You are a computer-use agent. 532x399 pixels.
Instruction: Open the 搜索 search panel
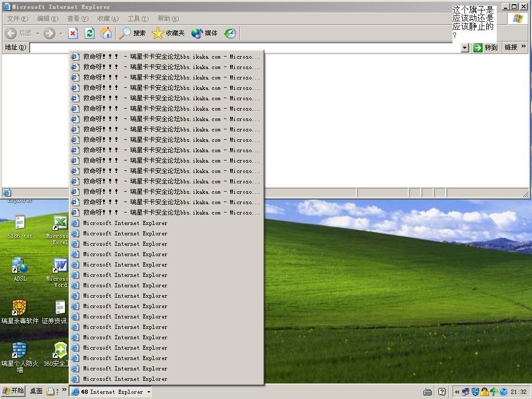132,33
